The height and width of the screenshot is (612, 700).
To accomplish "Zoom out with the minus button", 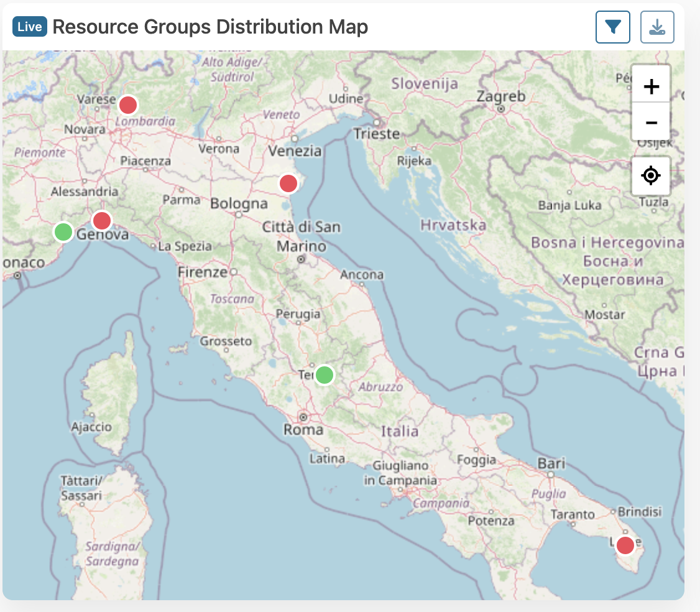I will coord(651,123).
